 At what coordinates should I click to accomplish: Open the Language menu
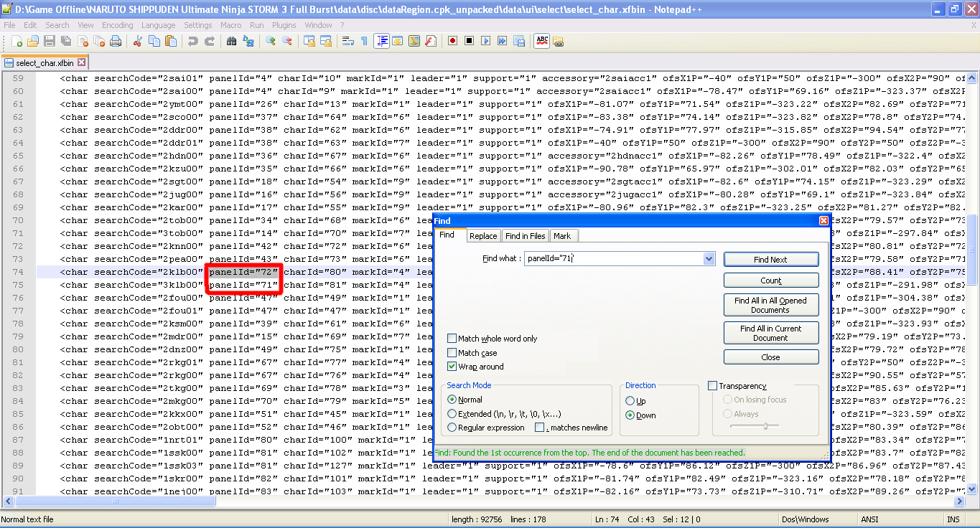coord(159,25)
